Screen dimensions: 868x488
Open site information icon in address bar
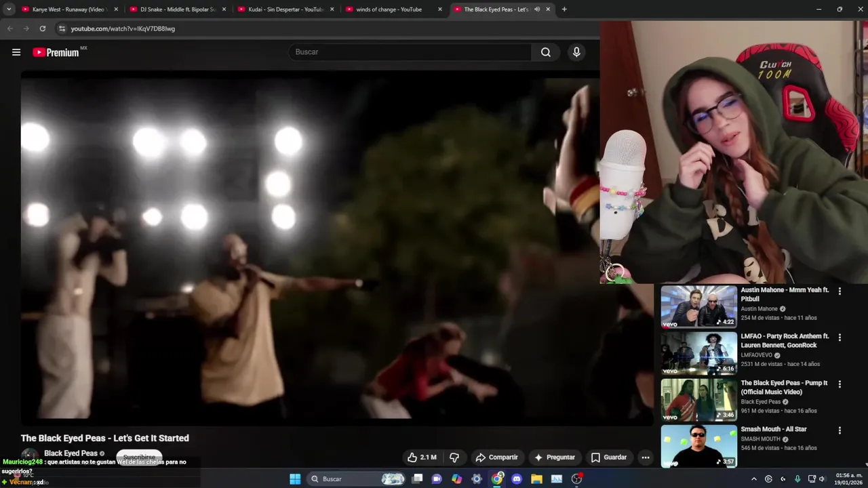(x=62, y=28)
